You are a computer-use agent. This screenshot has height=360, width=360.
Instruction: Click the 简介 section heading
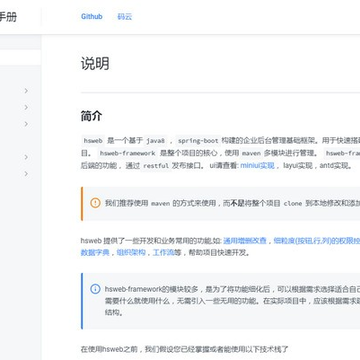click(x=91, y=116)
